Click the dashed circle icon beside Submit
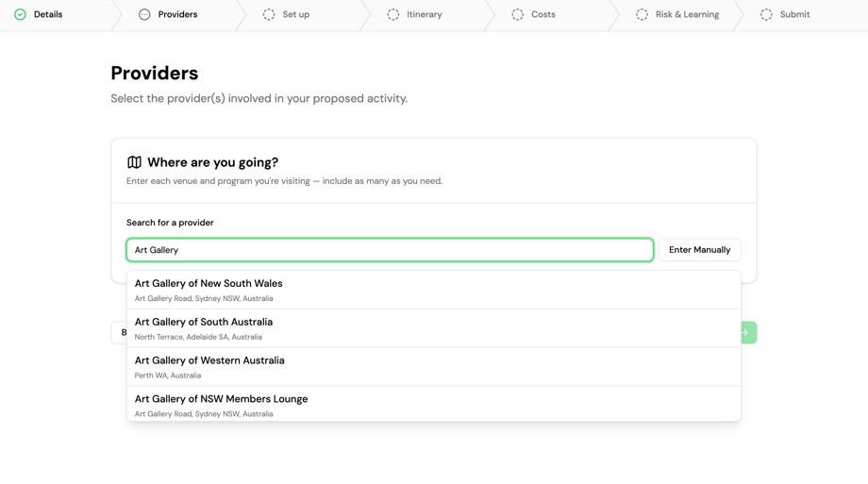This screenshot has width=868, height=484. [x=766, y=15]
